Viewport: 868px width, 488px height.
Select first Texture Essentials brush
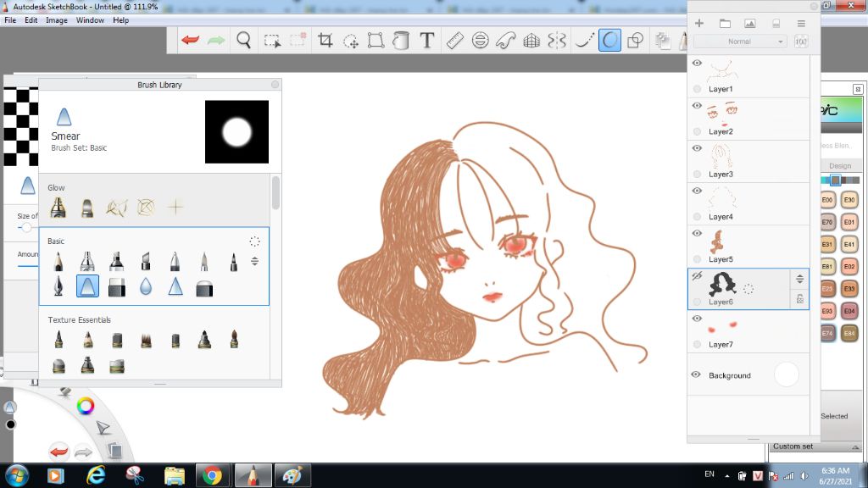click(x=58, y=339)
